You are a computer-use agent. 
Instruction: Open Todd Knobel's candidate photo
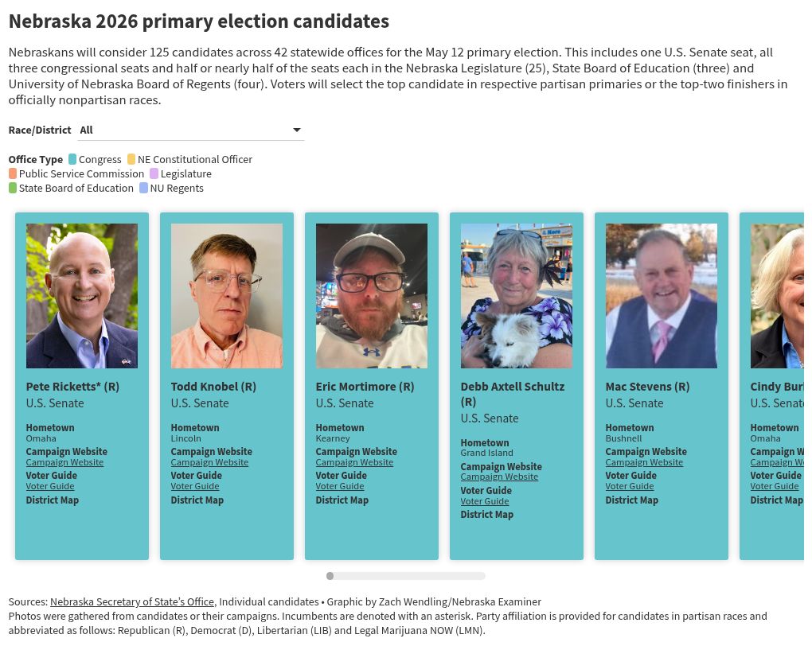(x=227, y=295)
